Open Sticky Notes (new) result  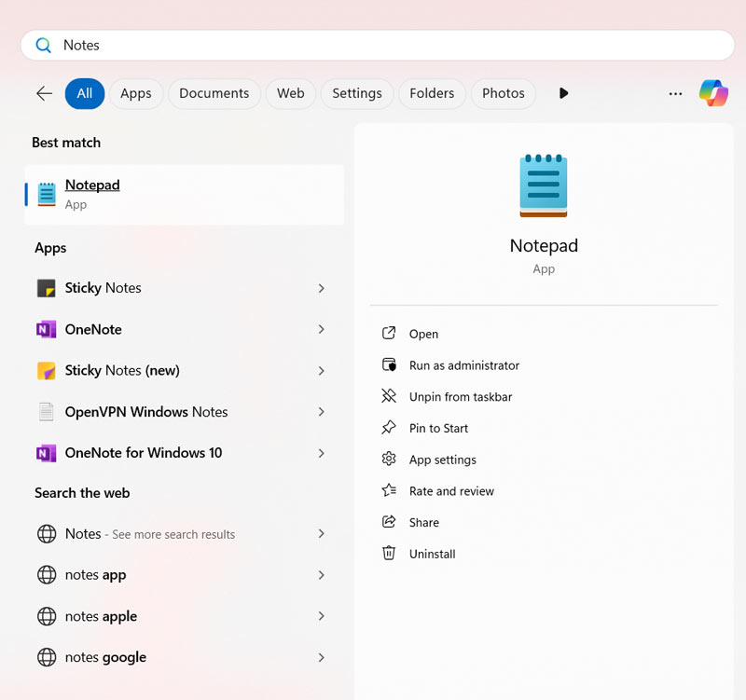point(184,370)
